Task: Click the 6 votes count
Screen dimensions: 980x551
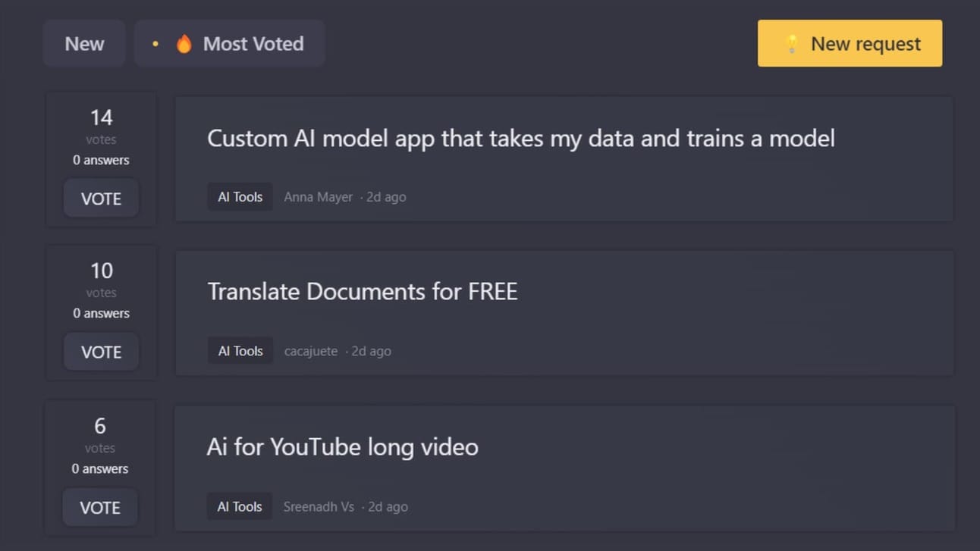Action: tap(99, 426)
